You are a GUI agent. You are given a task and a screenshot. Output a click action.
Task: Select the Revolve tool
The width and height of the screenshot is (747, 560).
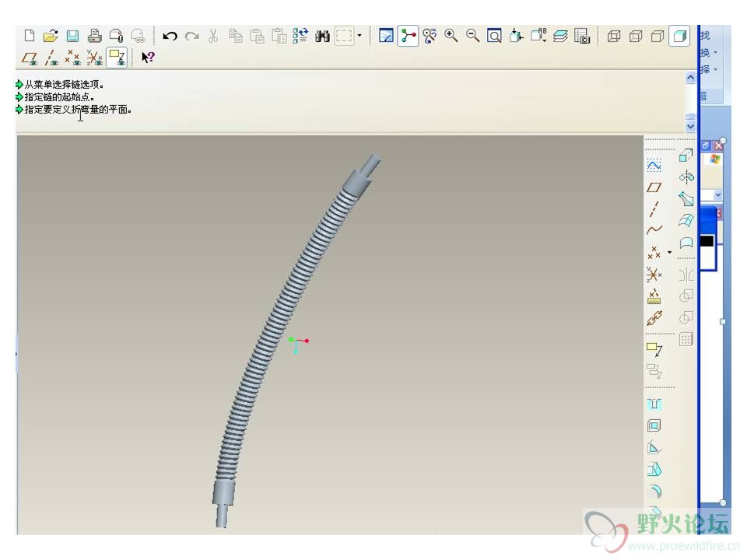pos(686,177)
